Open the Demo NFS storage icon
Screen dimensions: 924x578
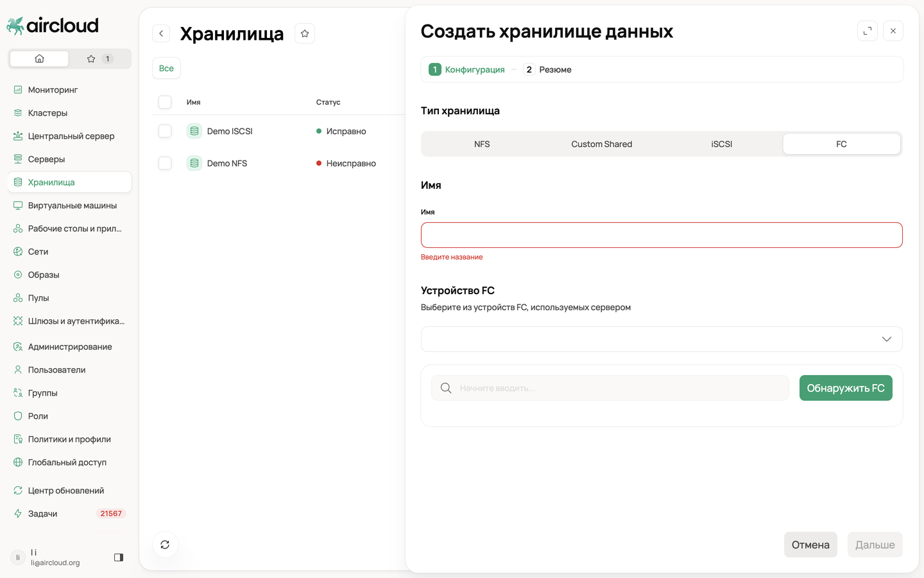(x=194, y=163)
